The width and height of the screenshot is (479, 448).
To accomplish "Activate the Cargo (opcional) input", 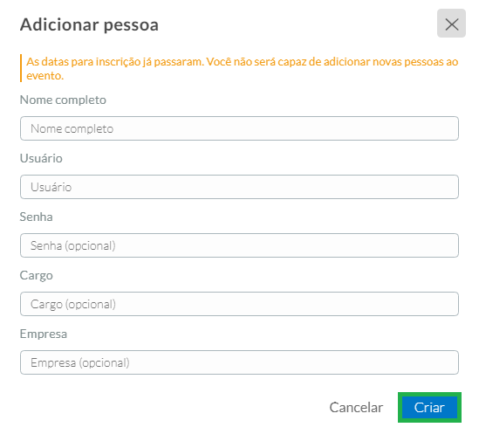I will click(239, 304).
